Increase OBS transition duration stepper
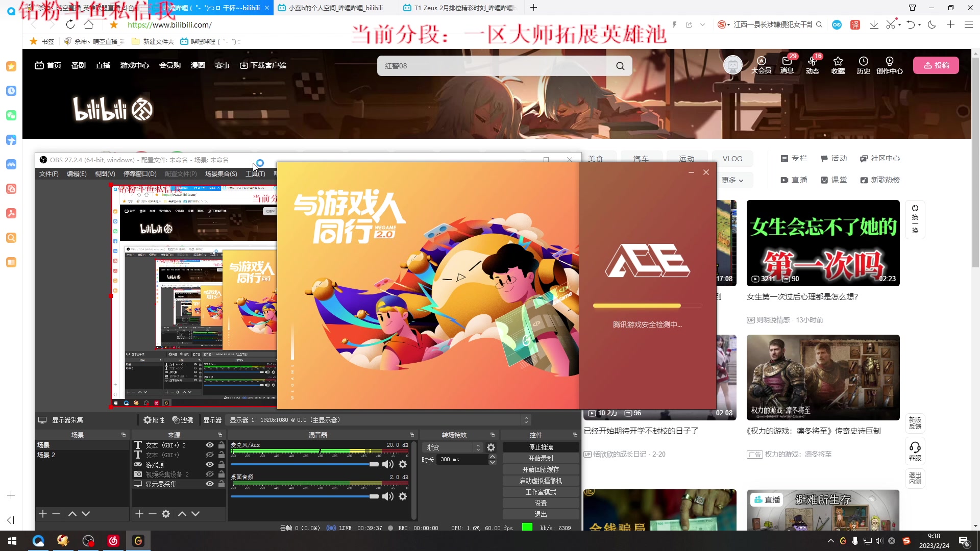Screen dimensions: 980x551 pos(493,457)
